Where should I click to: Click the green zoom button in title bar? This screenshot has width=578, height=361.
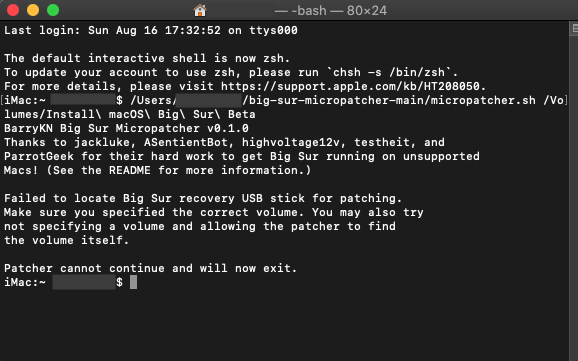53,10
